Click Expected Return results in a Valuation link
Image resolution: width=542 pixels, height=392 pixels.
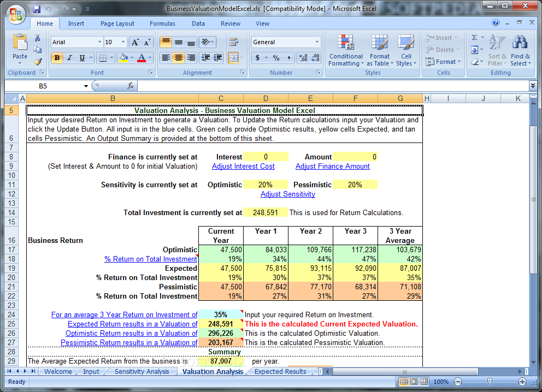[132, 324]
